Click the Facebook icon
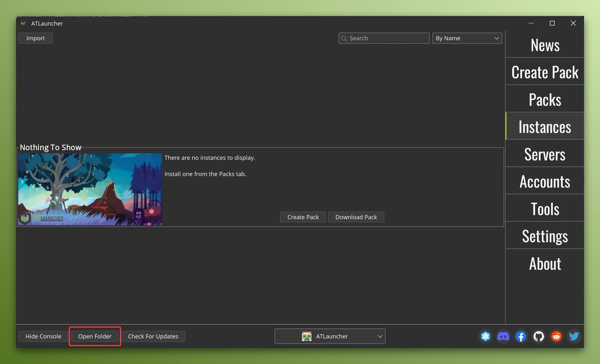Viewport: 600px width, 364px height. (520, 336)
